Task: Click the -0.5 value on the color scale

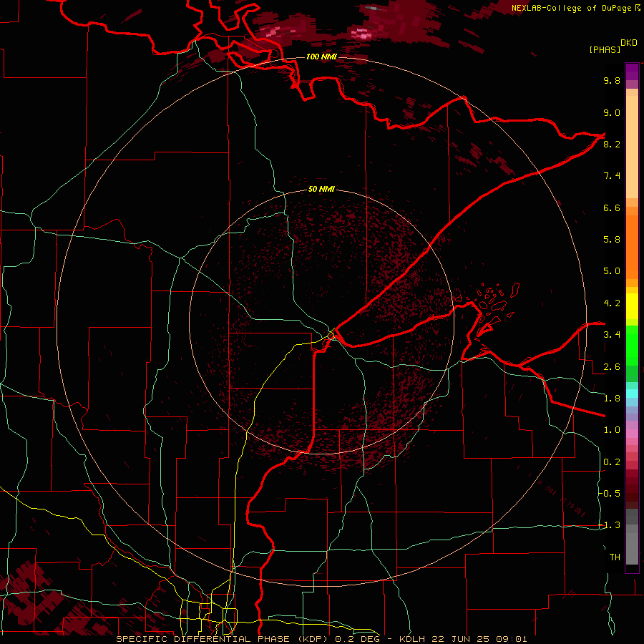Action: [610, 493]
